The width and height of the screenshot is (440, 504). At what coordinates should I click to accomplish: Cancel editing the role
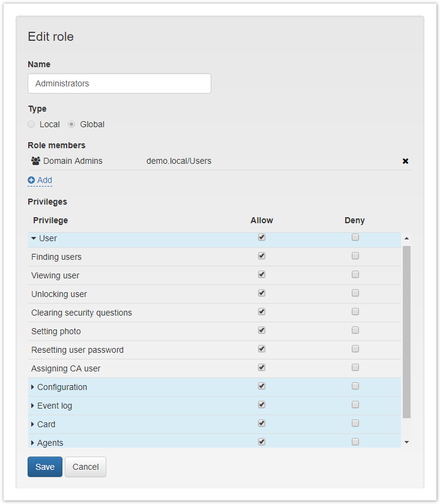tap(85, 467)
